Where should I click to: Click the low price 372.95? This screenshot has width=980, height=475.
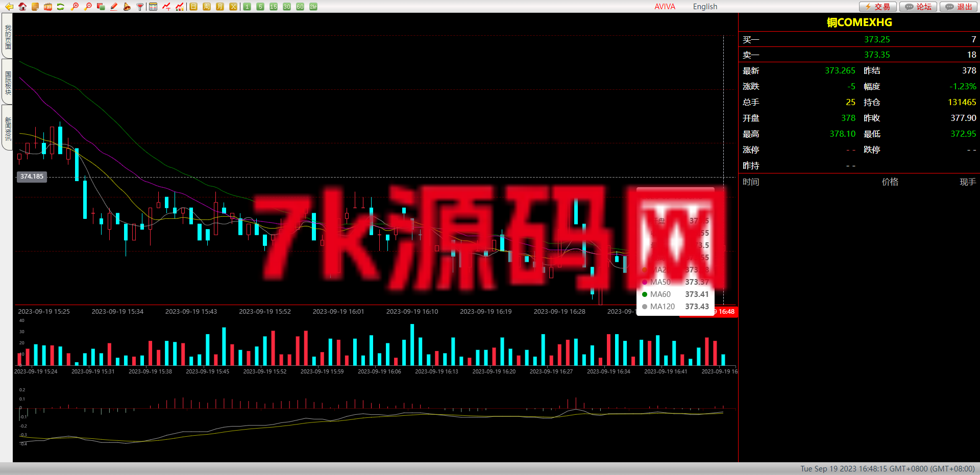pos(963,134)
